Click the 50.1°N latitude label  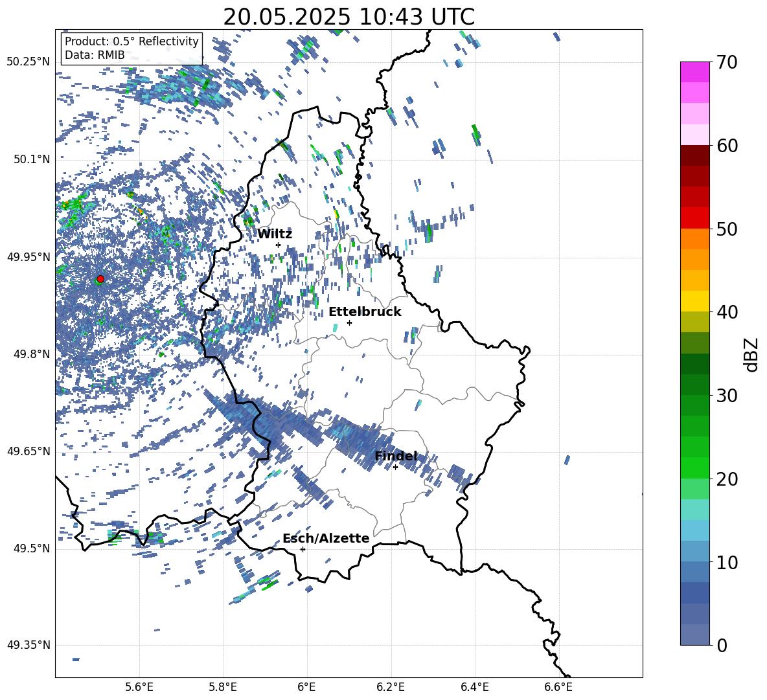pyautogui.click(x=31, y=159)
